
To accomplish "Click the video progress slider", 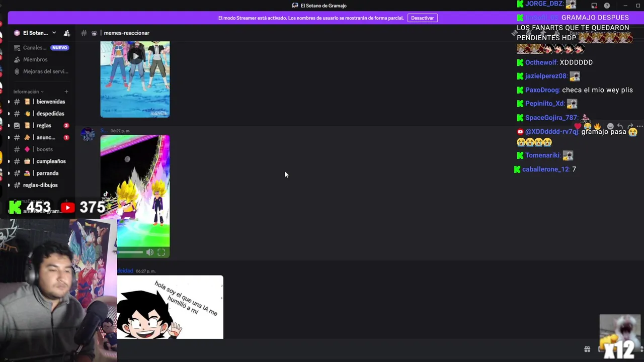I will coord(130,252).
